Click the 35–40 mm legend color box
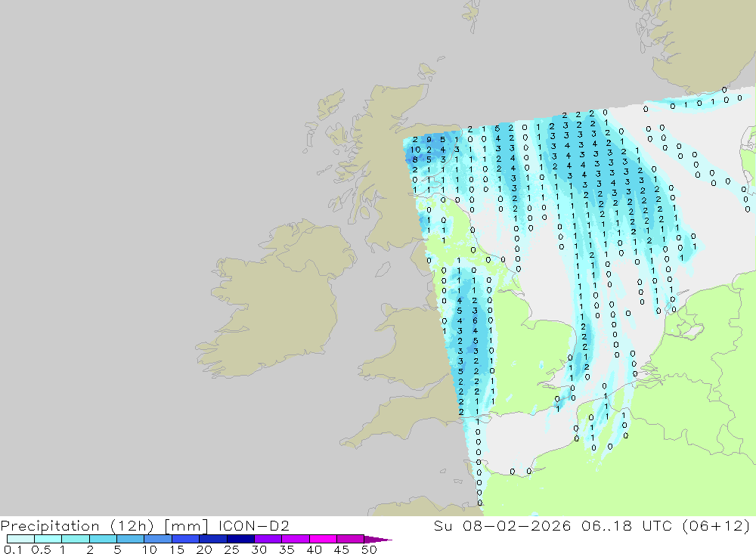The width and height of the screenshot is (756, 554). point(296,539)
